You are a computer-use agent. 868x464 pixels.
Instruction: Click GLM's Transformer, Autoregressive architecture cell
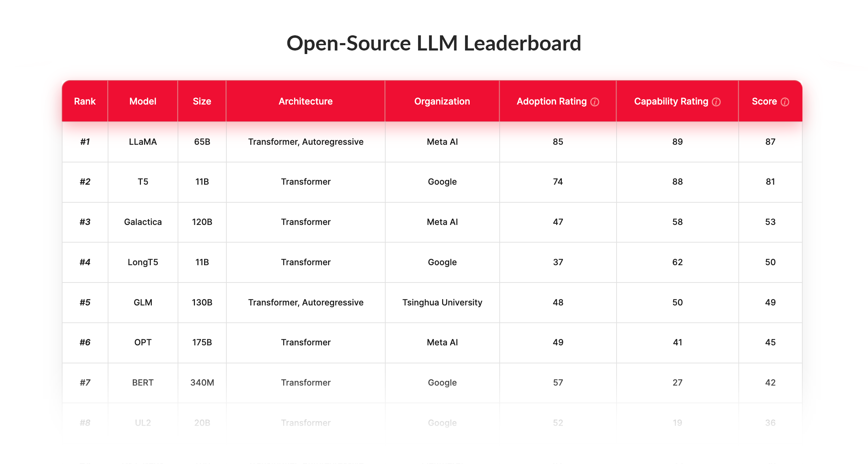point(305,302)
